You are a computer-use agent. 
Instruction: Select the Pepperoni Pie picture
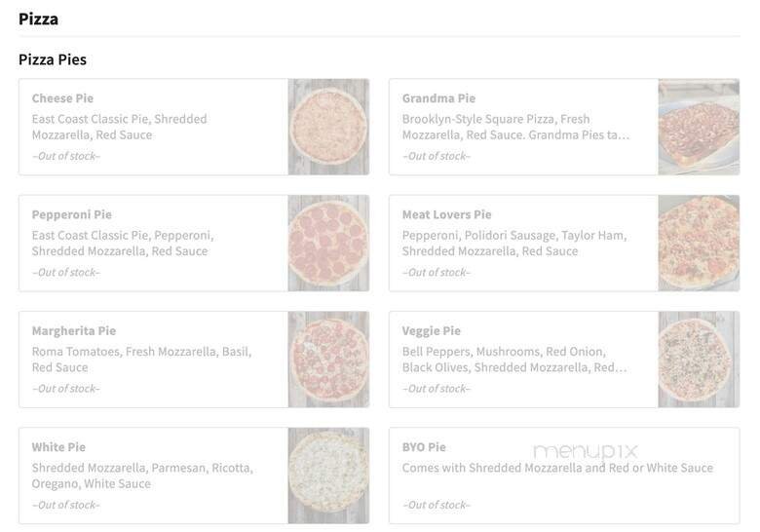pos(328,243)
